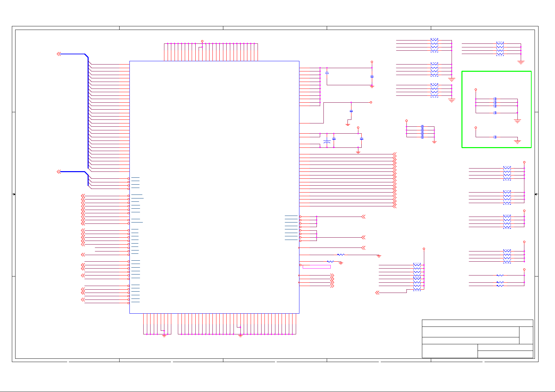555x392 pixels.
Task: Click the upper blue bus off-page connector
Action: (x=59, y=54)
